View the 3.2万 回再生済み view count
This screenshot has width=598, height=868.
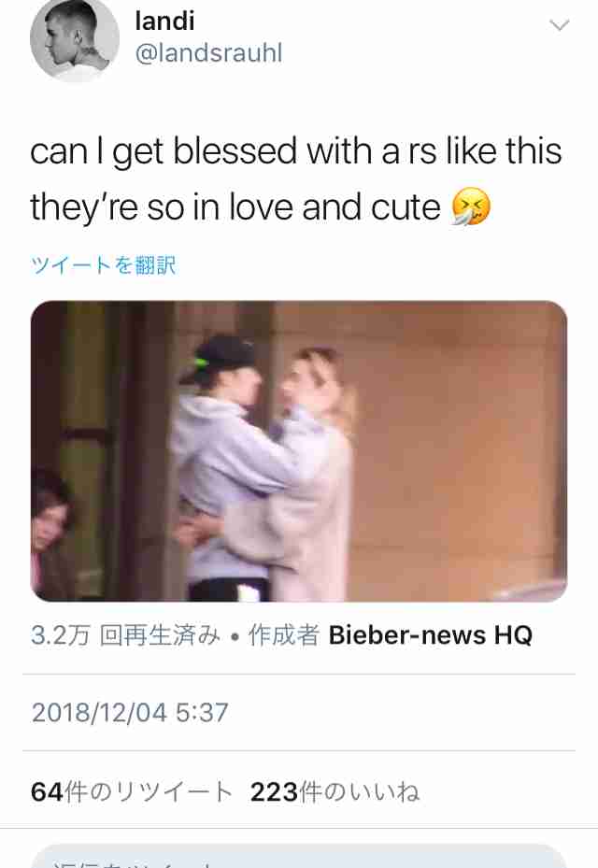pyautogui.click(x=126, y=635)
